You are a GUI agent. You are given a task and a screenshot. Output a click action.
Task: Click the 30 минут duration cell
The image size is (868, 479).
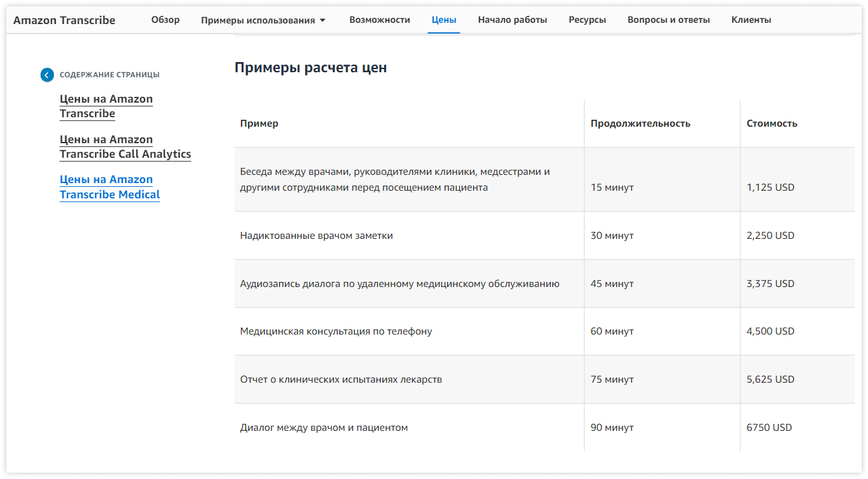[x=662, y=236]
